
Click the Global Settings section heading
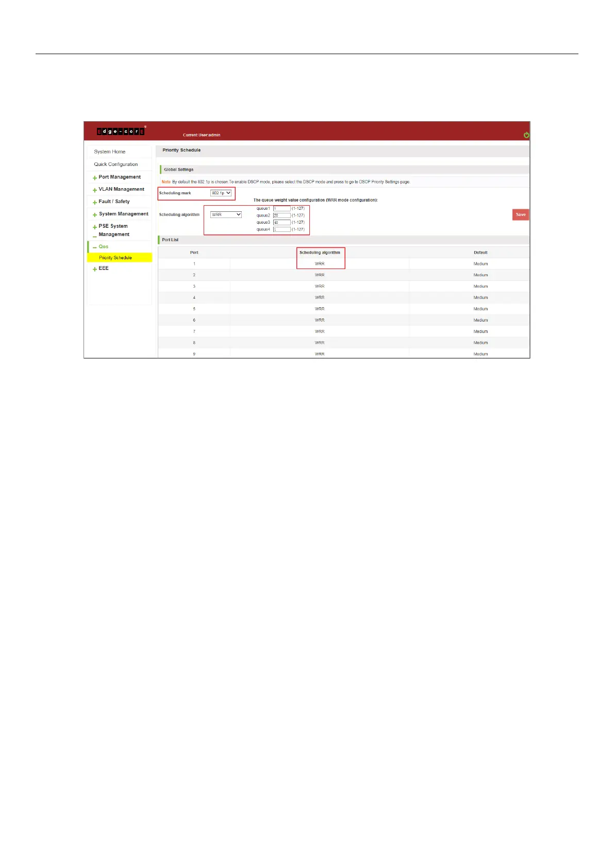pos(179,170)
